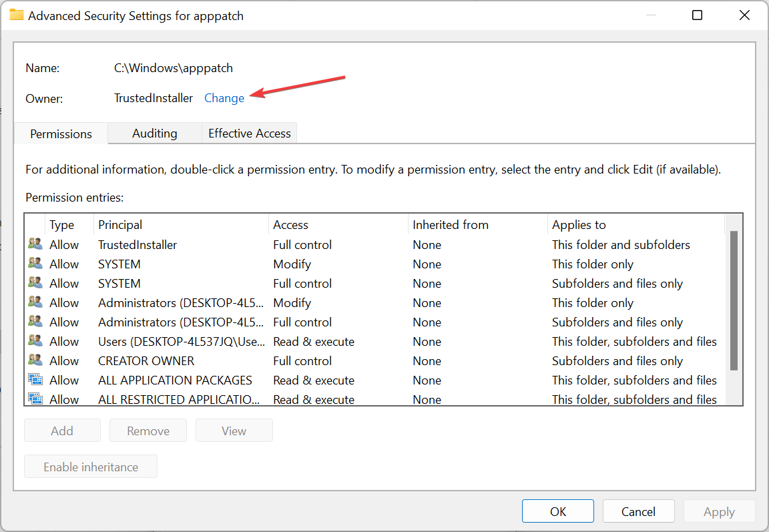Click Read & execute in Users row

coord(314,341)
